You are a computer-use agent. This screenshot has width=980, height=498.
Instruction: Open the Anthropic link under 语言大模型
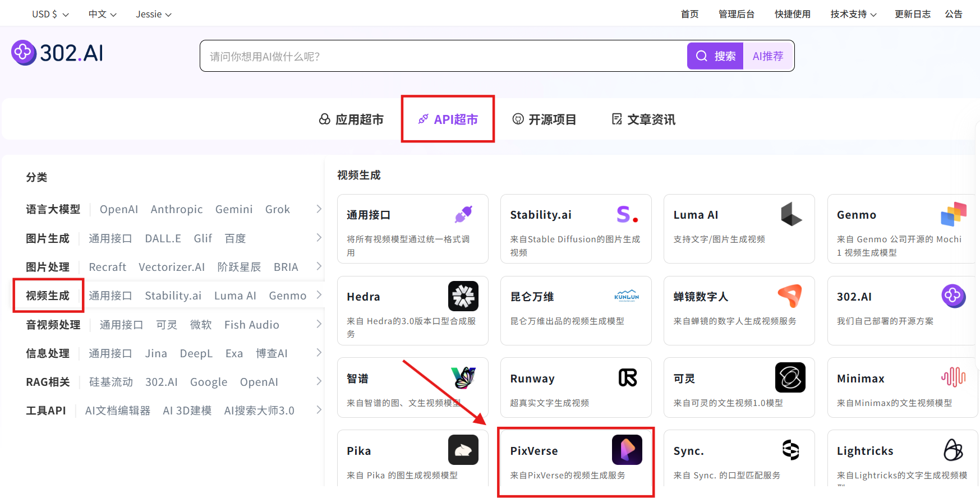tap(177, 209)
